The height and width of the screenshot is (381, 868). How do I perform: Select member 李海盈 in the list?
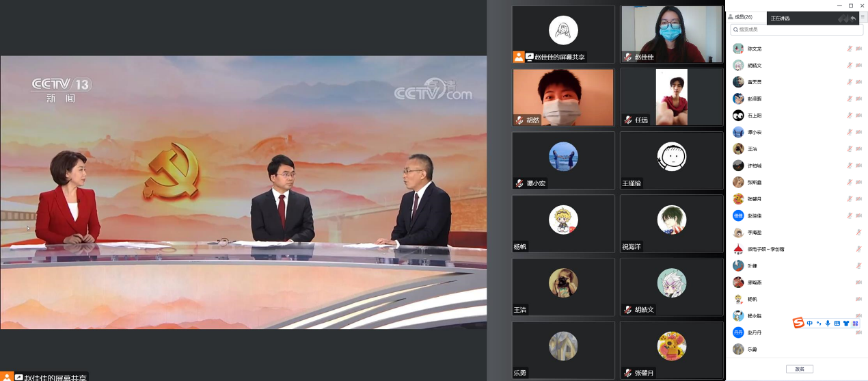[755, 233]
